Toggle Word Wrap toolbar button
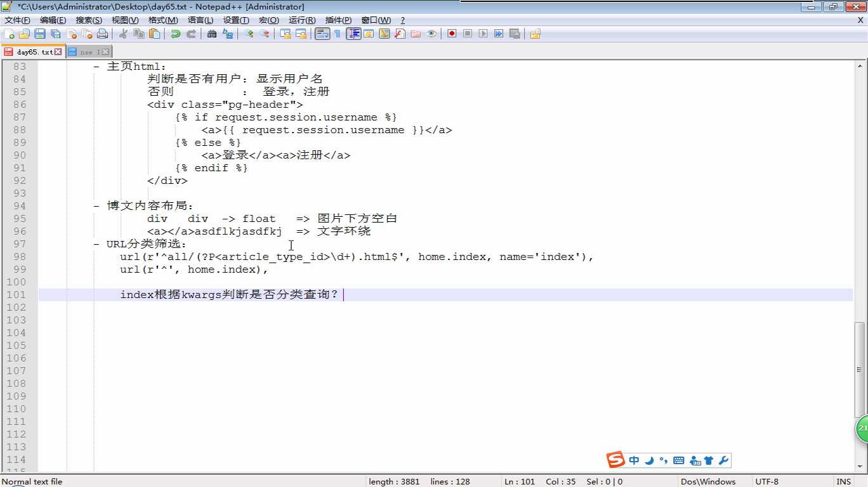Screen dimensions: 868x487 [x=322, y=34]
